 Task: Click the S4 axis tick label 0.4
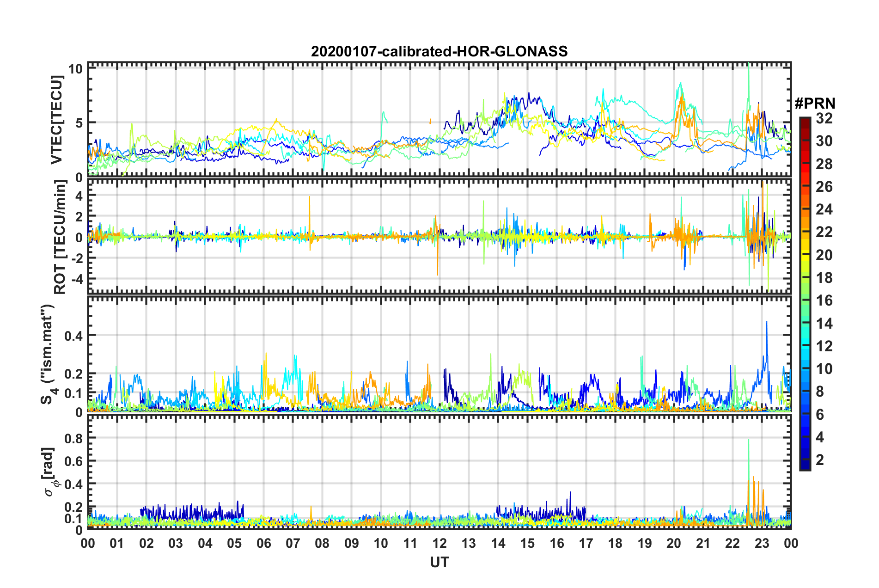coord(73,336)
